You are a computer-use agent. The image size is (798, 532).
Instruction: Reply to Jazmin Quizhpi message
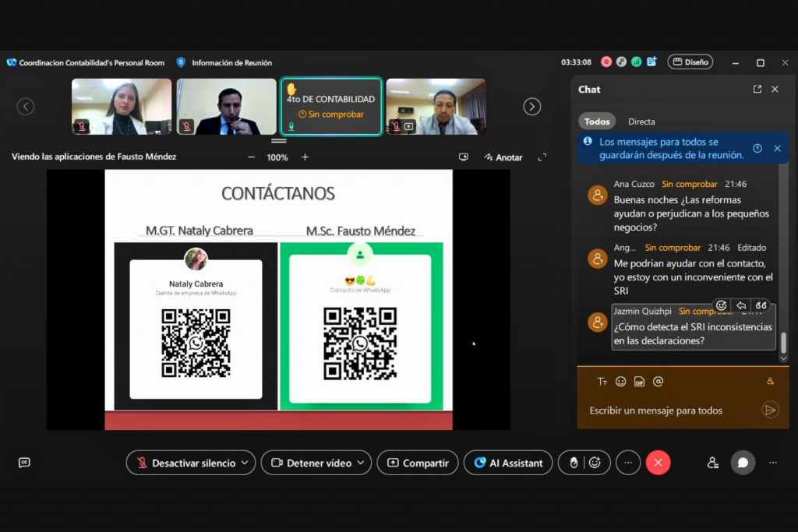[741, 305]
